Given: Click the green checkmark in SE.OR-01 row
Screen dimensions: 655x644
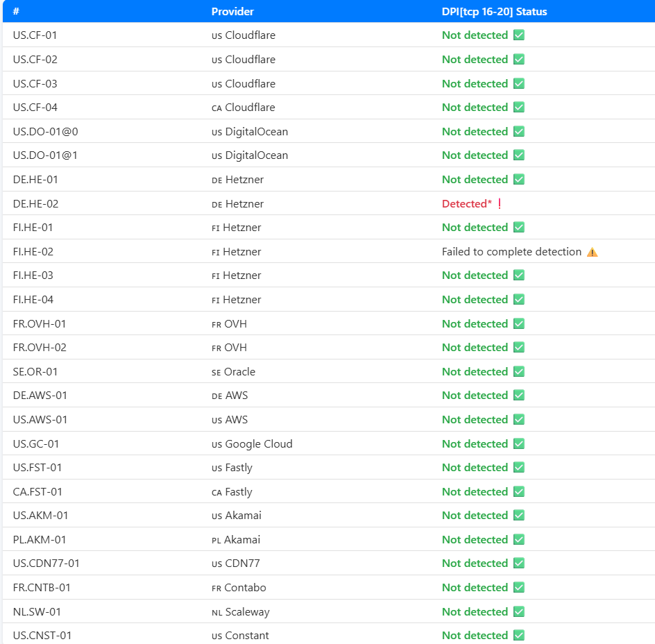Looking at the screenshot, I should [x=519, y=371].
